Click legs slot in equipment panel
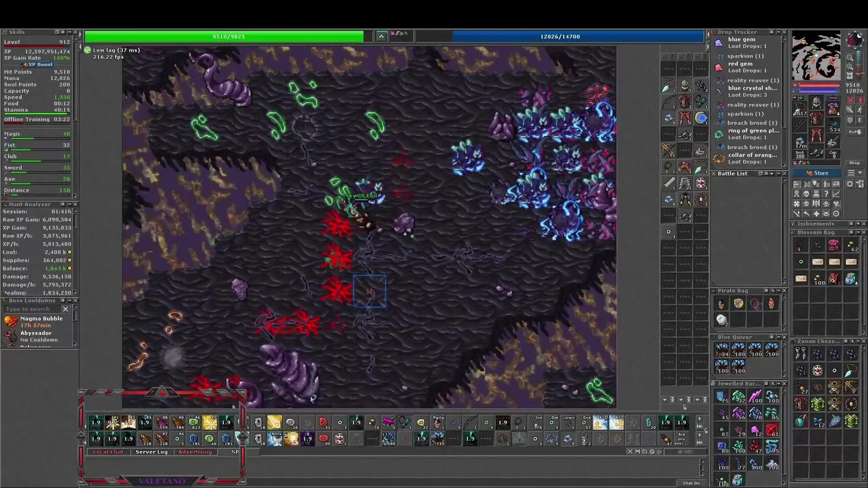This screenshot has width=868, height=488. pyautogui.click(x=816, y=134)
